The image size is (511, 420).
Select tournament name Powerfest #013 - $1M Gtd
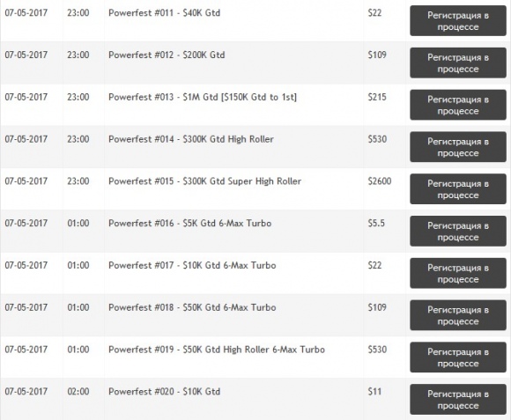203,97
